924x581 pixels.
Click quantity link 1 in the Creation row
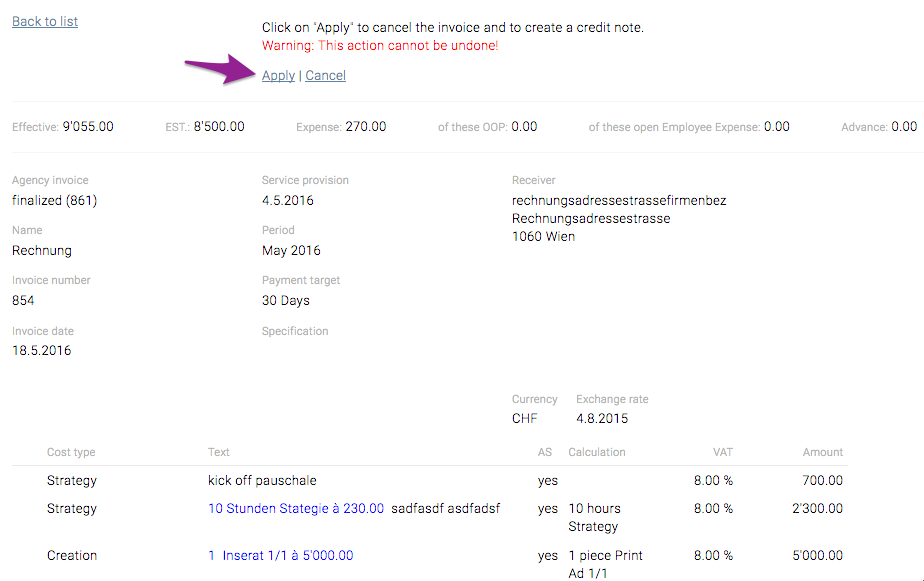(x=211, y=556)
